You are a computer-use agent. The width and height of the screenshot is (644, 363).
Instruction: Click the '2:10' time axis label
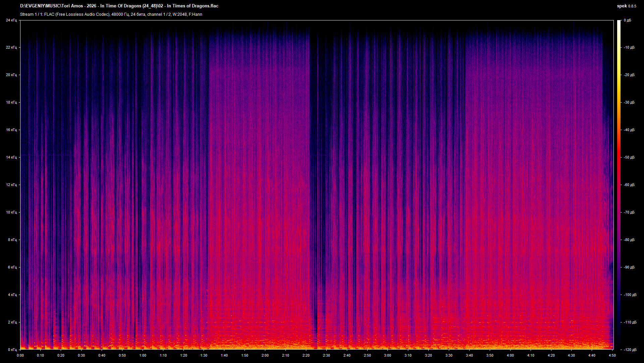coord(286,356)
